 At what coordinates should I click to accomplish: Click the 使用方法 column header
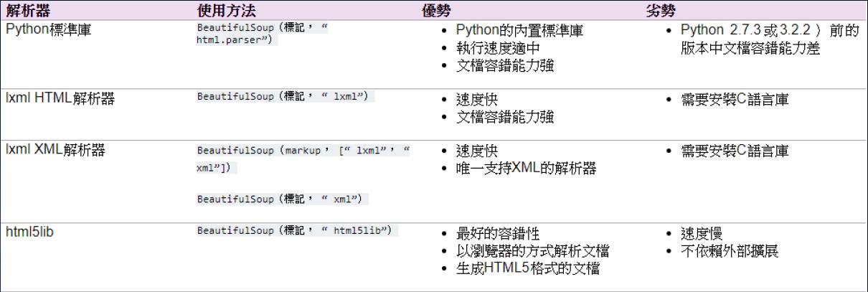227,11
